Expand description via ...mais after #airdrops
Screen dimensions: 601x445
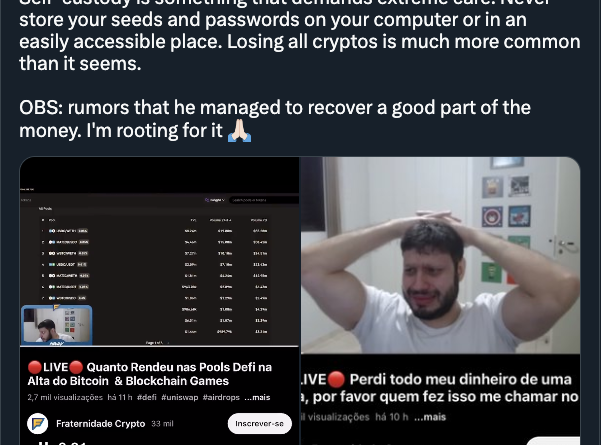(x=257, y=397)
